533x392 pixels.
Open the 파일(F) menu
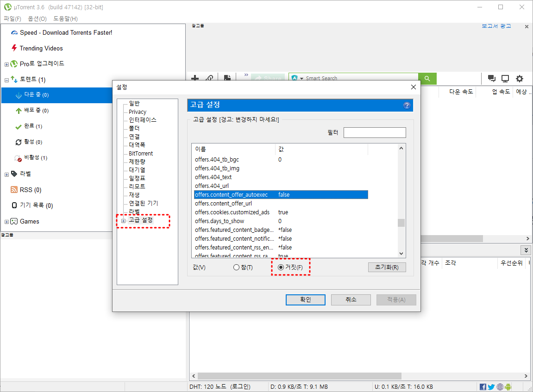click(13, 19)
